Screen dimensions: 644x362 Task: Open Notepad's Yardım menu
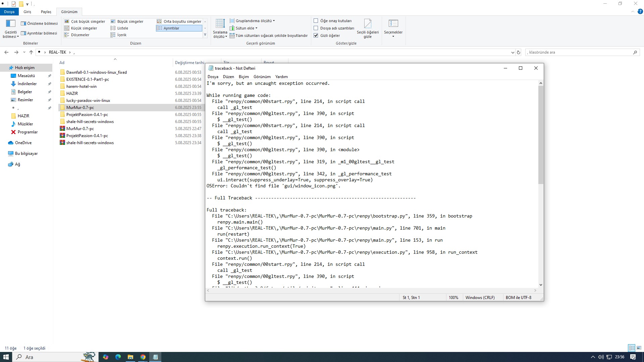pos(281,77)
